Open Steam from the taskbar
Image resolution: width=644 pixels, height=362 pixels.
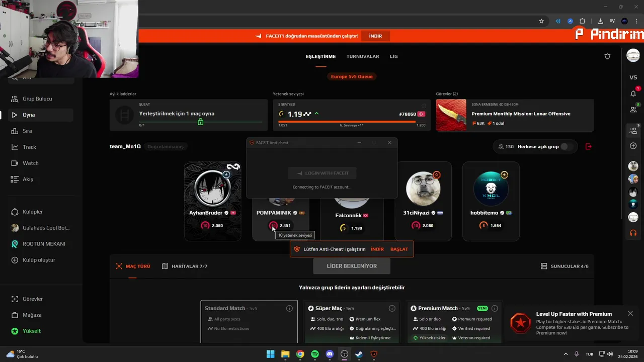pos(359,354)
